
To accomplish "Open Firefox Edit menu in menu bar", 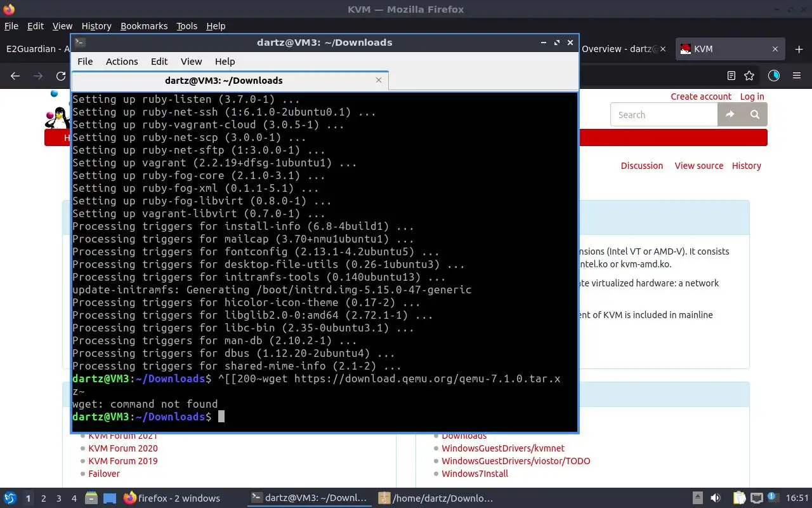I will (x=36, y=26).
